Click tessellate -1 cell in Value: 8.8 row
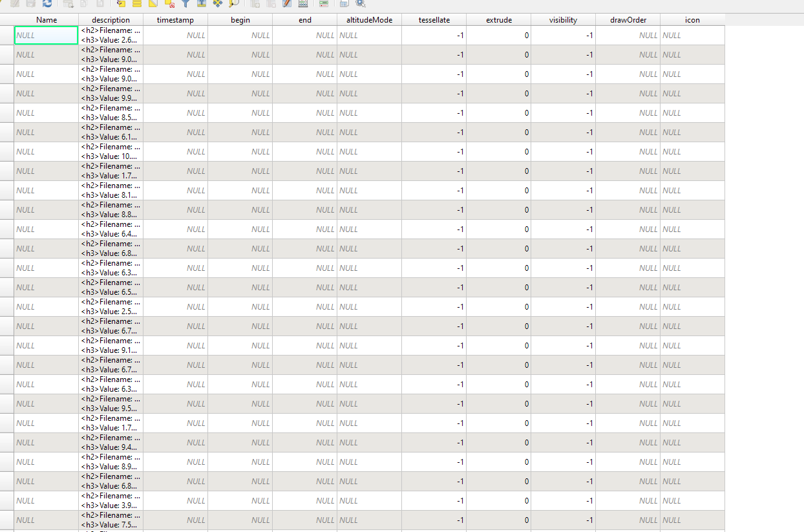 434,209
